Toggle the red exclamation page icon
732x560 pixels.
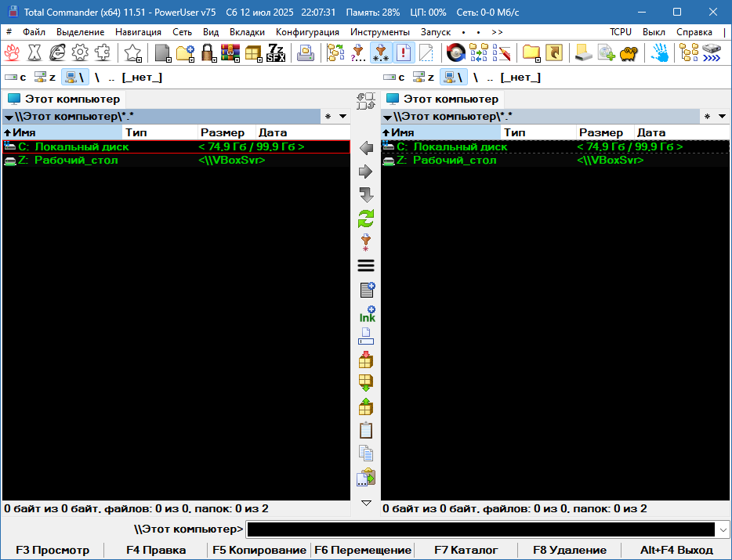(x=404, y=52)
